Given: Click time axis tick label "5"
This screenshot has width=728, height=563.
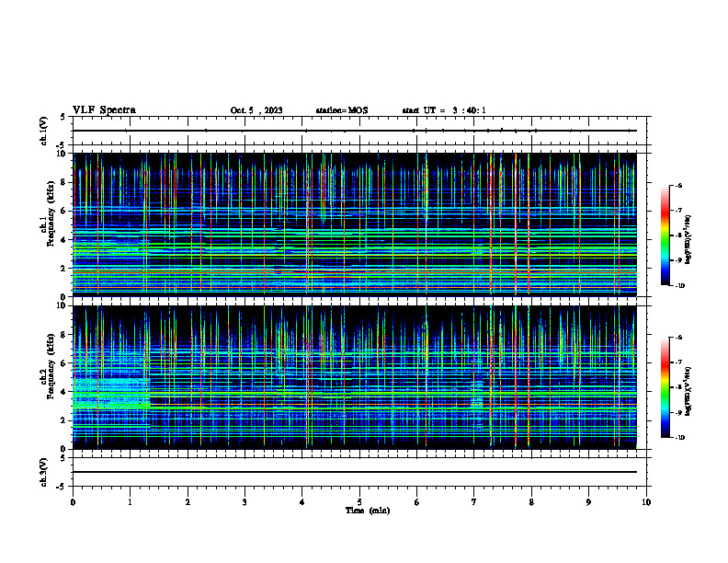Looking at the screenshot, I should click(x=359, y=502).
